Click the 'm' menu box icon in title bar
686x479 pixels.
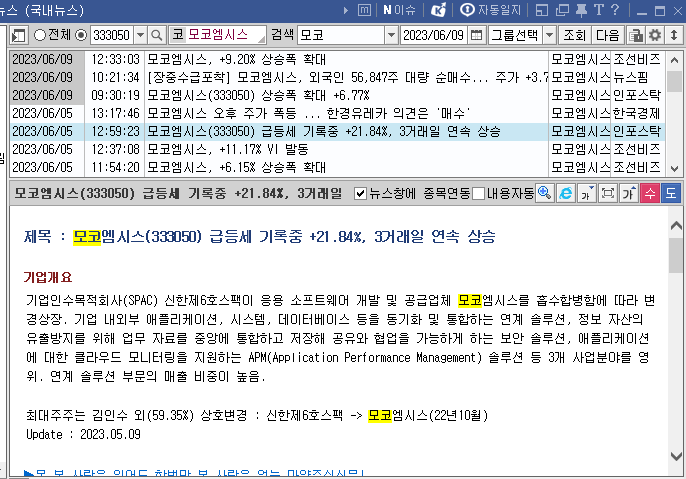point(364,10)
